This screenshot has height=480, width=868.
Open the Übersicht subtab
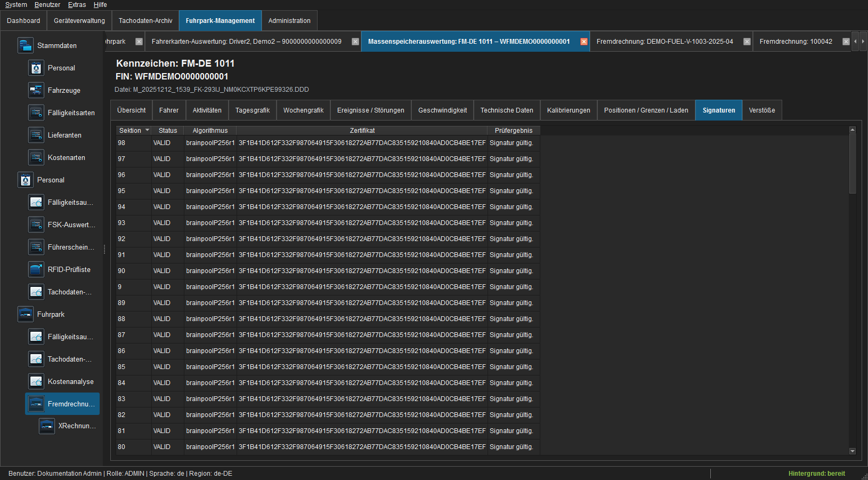pos(132,110)
